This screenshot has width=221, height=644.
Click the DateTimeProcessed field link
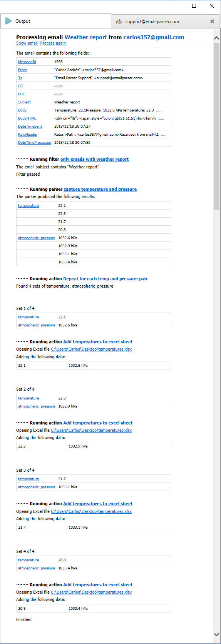[35, 143]
